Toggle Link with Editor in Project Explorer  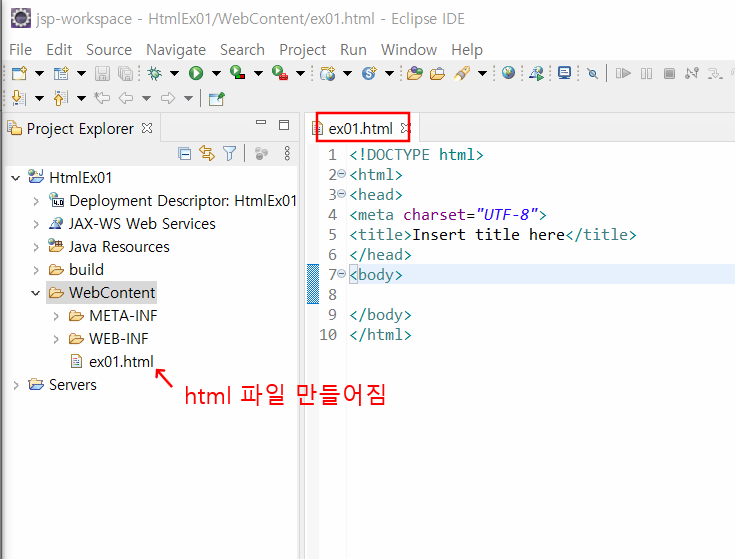(x=207, y=153)
